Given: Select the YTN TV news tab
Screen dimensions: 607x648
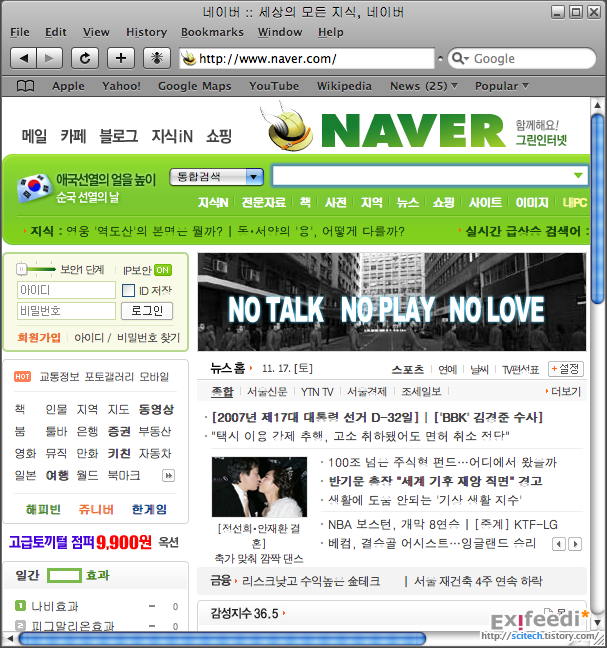Looking at the screenshot, I should 317,392.
